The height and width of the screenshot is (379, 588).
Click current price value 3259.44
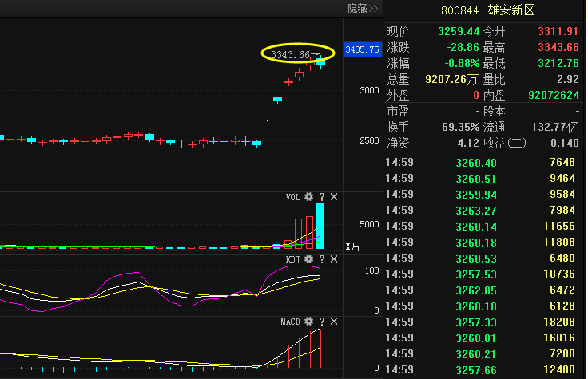[459, 31]
